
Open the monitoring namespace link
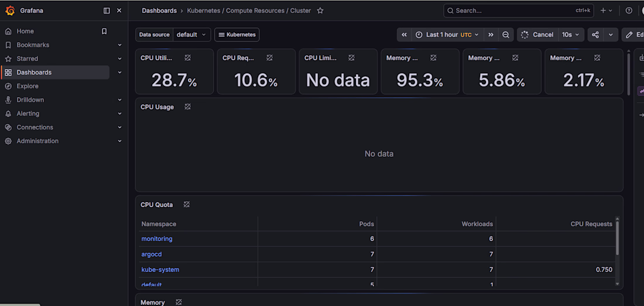pos(157,239)
